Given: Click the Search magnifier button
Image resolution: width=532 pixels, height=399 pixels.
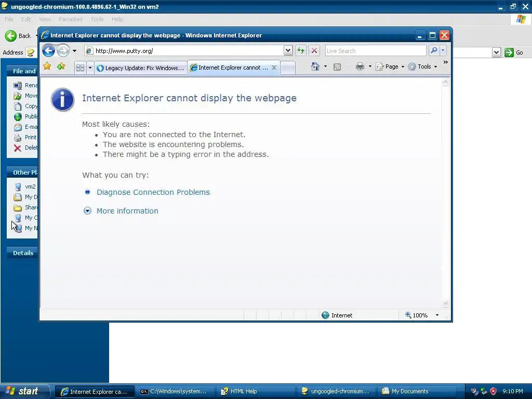Looking at the screenshot, I should pyautogui.click(x=434, y=51).
